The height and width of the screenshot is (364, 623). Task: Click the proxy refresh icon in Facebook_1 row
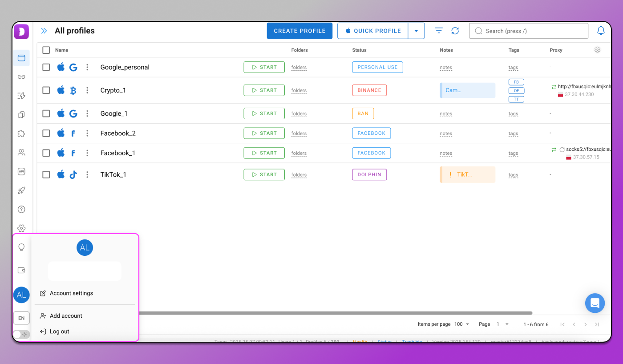(562, 150)
